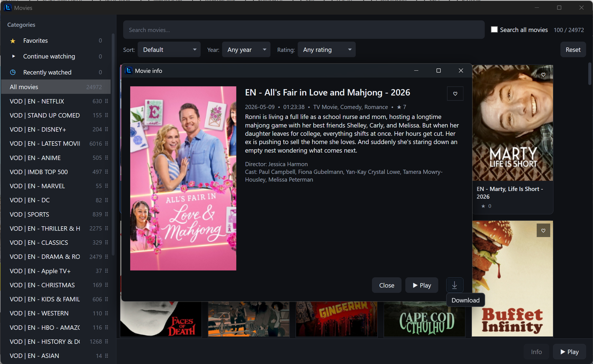
Task: Click drag handle beside VOD | EN - KIDS & FAMIL
Action: [x=107, y=299]
